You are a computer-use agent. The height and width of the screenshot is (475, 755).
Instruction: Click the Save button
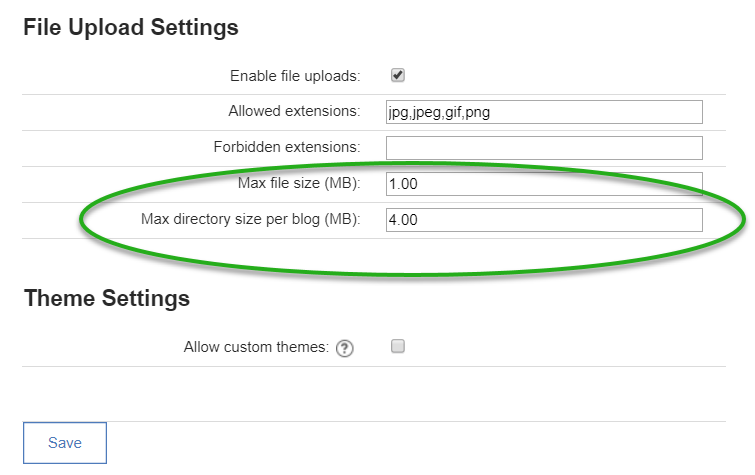[x=65, y=443]
